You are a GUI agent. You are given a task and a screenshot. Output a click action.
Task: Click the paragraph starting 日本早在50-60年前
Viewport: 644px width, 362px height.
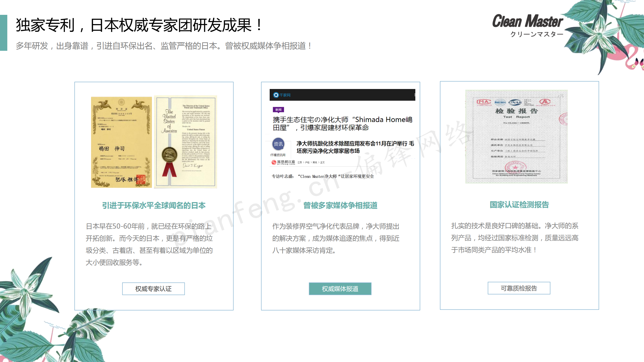pyautogui.click(x=149, y=244)
